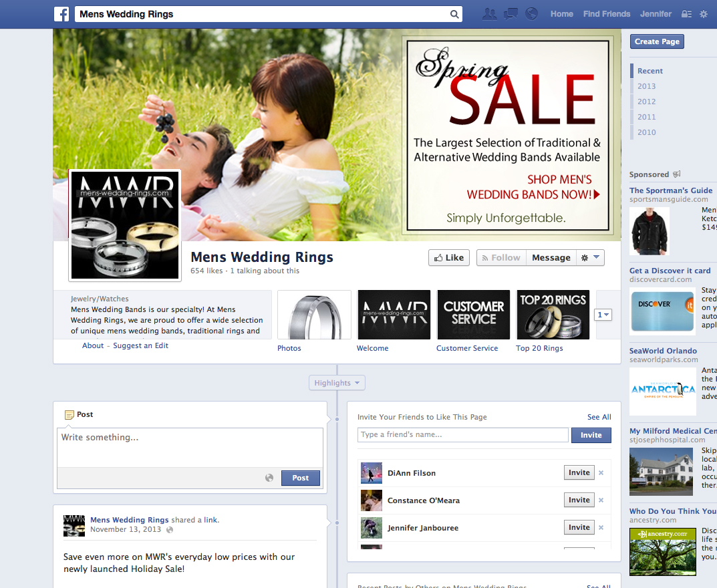Image resolution: width=717 pixels, height=588 pixels.
Task: Open the friend requests icon
Action: (x=490, y=14)
